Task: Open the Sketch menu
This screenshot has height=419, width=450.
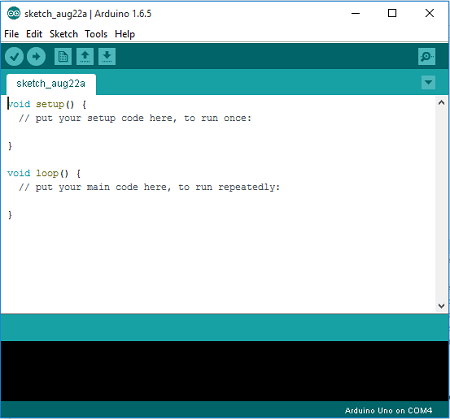Action: pyautogui.click(x=64, y=34)
